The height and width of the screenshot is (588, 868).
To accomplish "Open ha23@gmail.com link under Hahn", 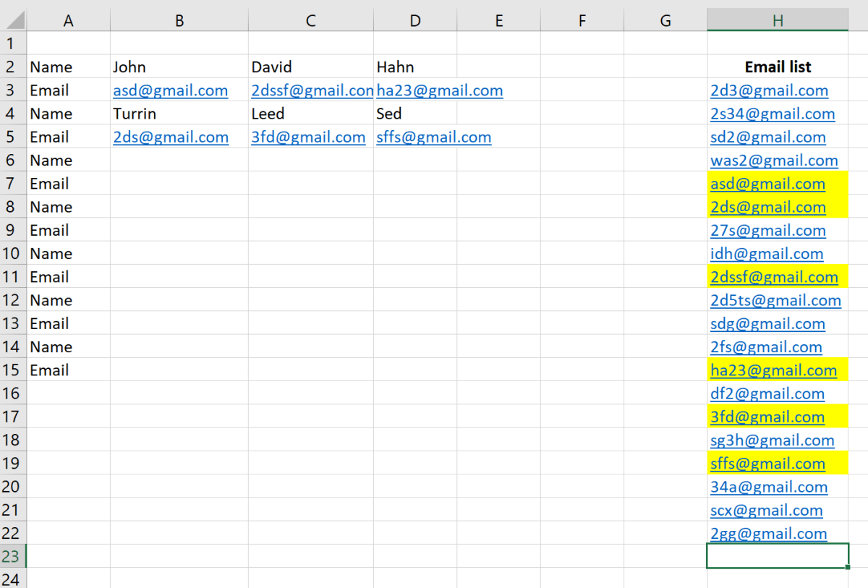I will pos(440,90).
